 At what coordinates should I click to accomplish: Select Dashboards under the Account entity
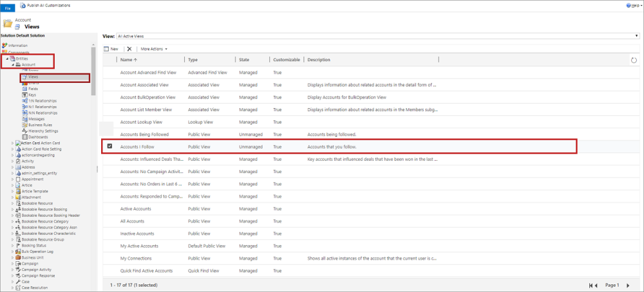37,137
